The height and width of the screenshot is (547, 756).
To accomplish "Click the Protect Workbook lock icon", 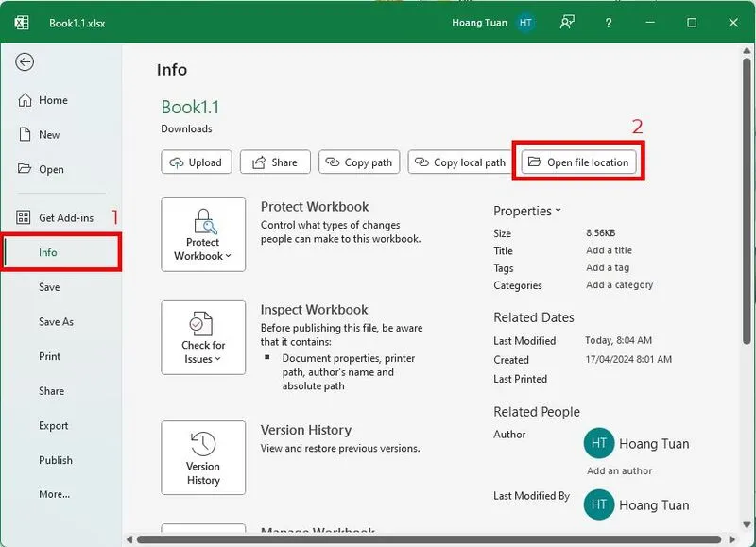I will pos(204,222).
